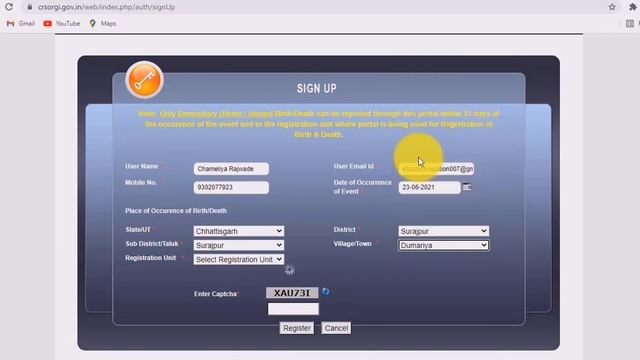Refresh the captcha image
Viewport: 640px width, 360px height.
(x=325, y=292)
